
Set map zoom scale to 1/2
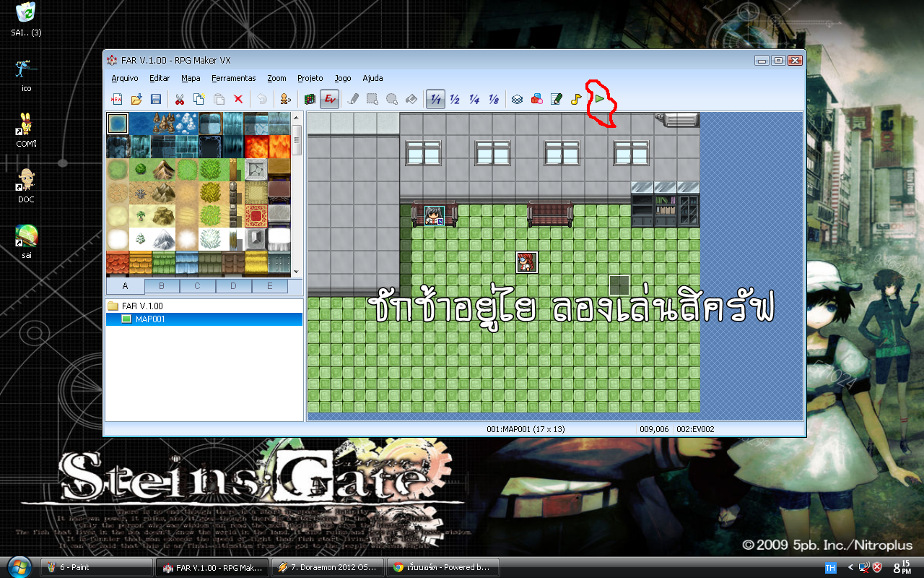click(455, 99)
